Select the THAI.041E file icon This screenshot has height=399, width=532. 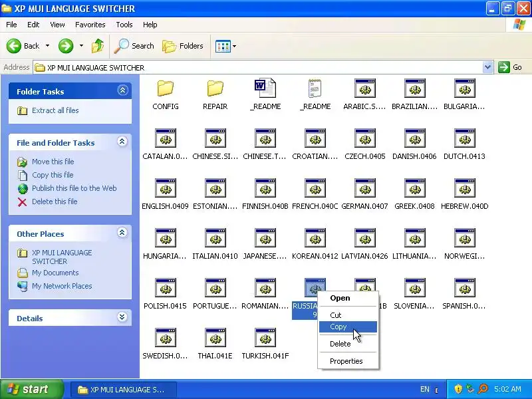coord(215,338)
